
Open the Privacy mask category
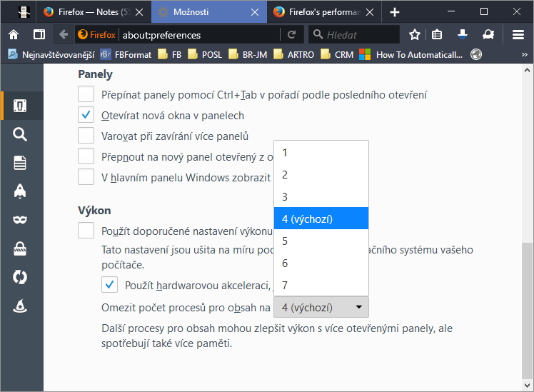pos(20,220)
